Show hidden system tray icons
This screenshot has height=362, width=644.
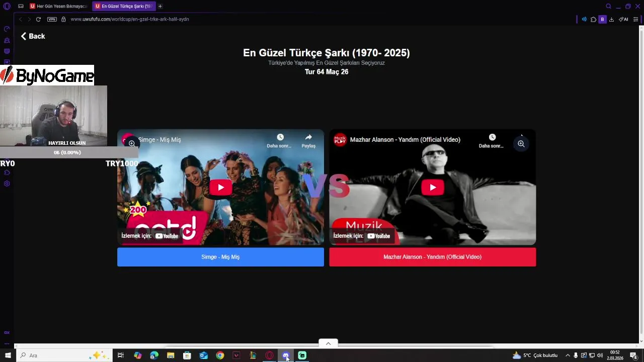tap(568, 355)
